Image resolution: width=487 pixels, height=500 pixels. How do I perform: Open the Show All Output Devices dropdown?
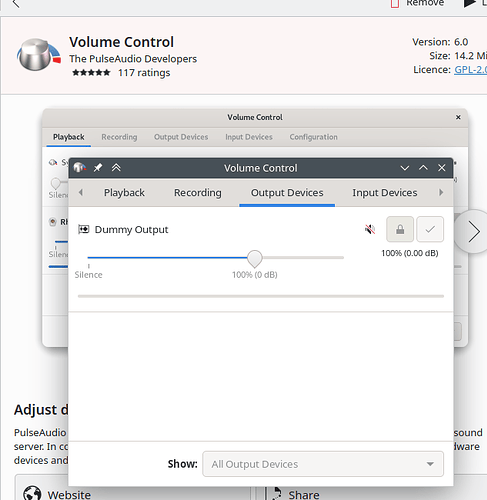(x=323, y=464)
